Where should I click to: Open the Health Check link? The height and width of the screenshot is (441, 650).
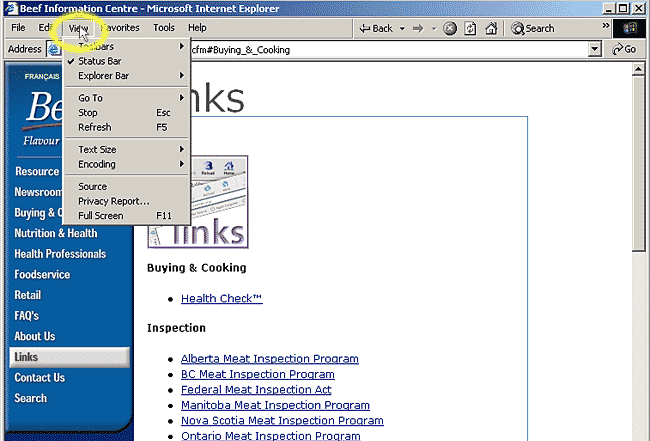click(x=221, y=298)
